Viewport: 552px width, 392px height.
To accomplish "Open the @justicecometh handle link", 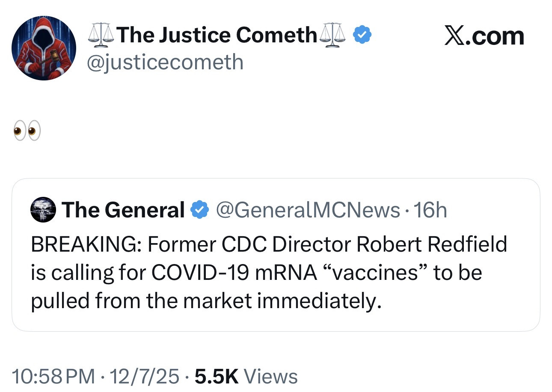I will 165,62.
